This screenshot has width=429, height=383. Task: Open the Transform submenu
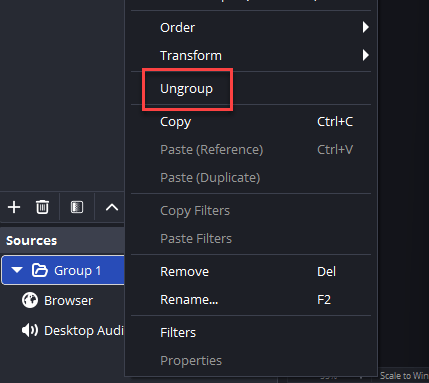tap(251, 55)
